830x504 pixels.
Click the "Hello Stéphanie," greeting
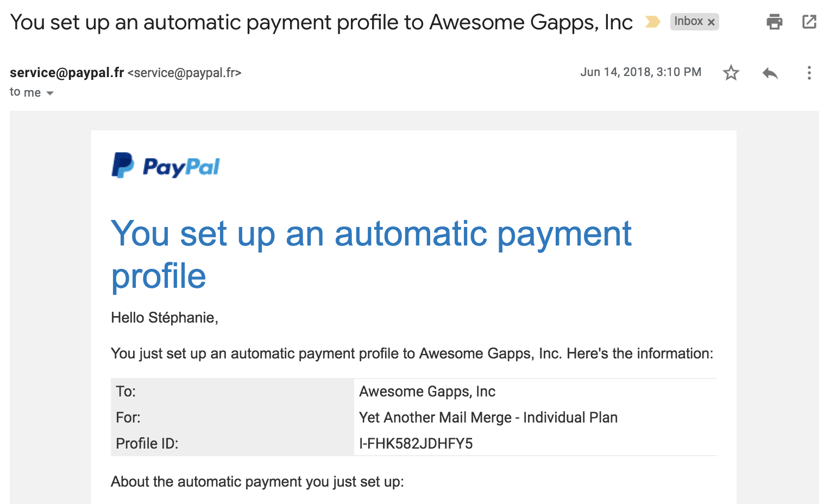point(164,318)
